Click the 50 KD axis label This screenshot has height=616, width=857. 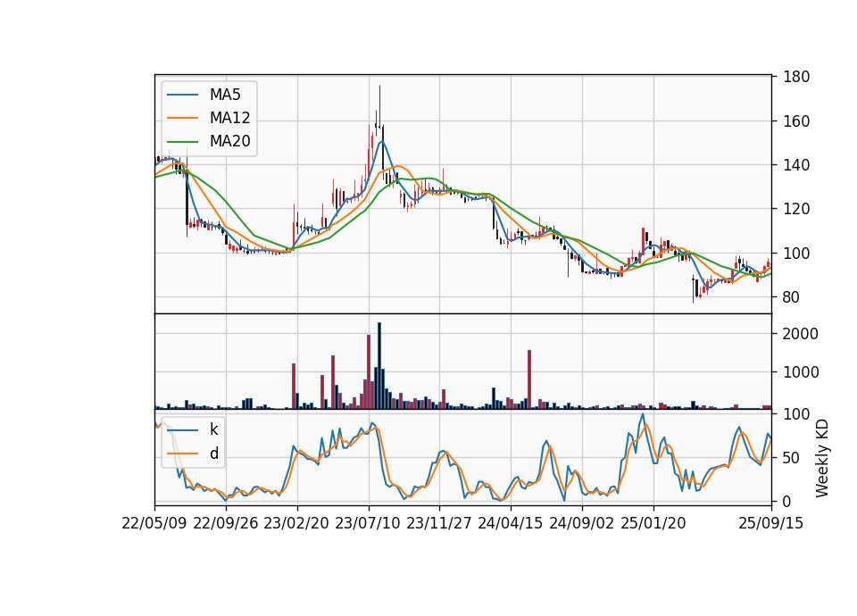[x=791, y=458]
